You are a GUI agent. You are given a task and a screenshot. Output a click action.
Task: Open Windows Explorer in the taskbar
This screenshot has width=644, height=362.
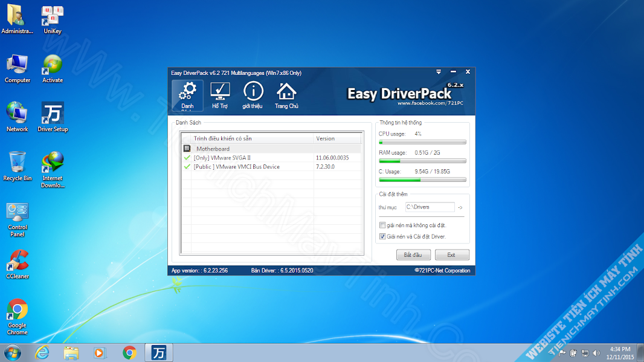[x=71, y=352]
